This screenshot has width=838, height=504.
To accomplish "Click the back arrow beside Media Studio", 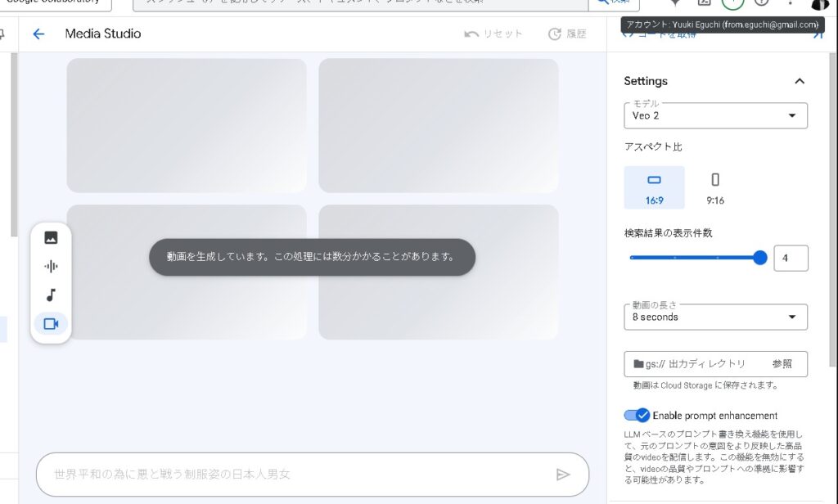I will tap(38, 34).
